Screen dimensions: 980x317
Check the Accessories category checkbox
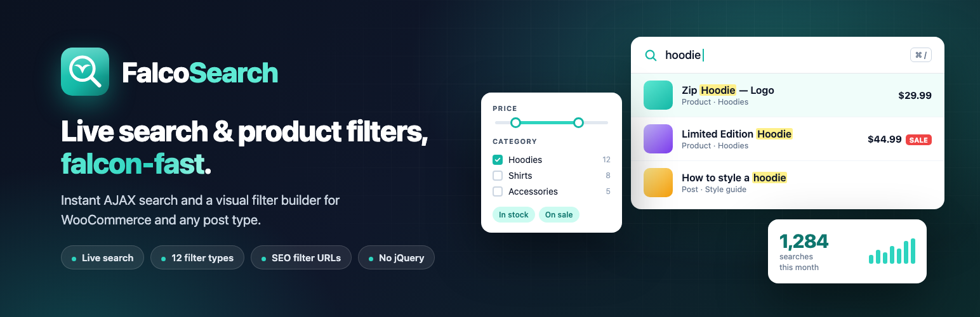tap(498, 191)
